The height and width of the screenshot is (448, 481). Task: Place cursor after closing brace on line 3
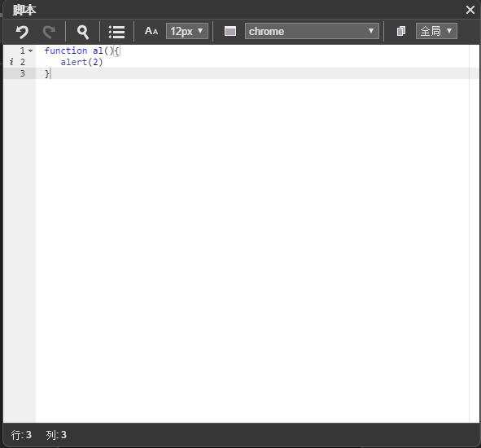[50, 73]
